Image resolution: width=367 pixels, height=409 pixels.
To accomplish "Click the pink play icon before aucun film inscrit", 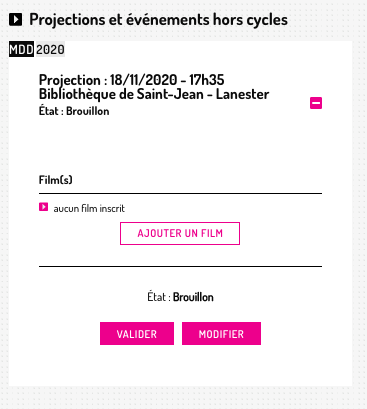I will tap(43, 207).
